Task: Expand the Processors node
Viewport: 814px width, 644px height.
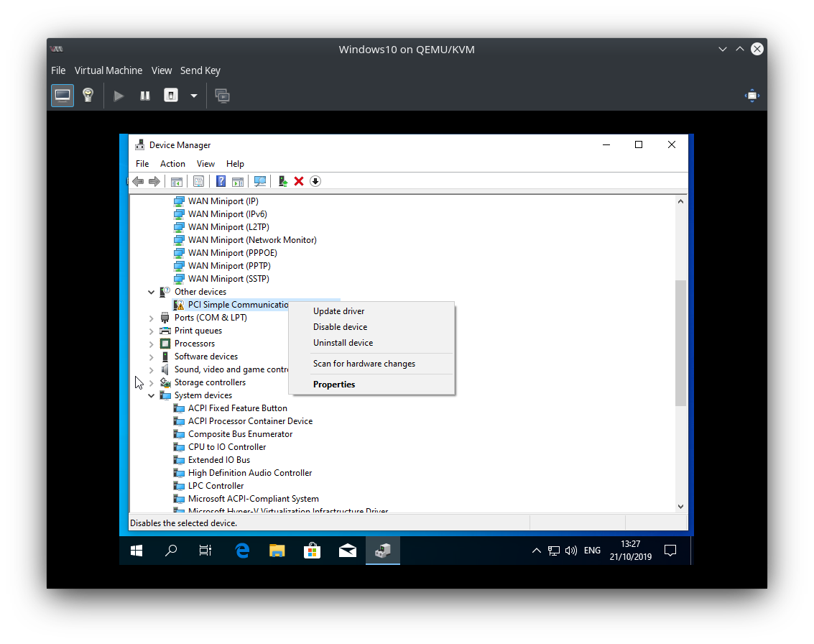Action: [151, 344]
